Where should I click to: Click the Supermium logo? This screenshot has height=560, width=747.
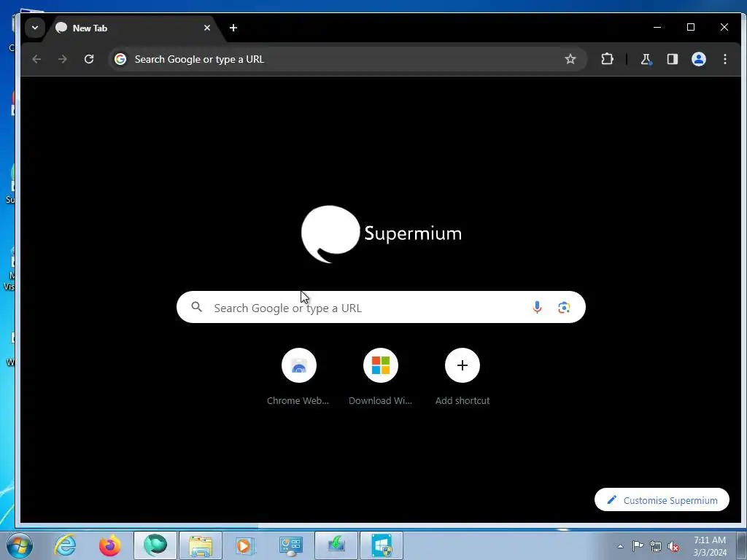click(381, 234)
